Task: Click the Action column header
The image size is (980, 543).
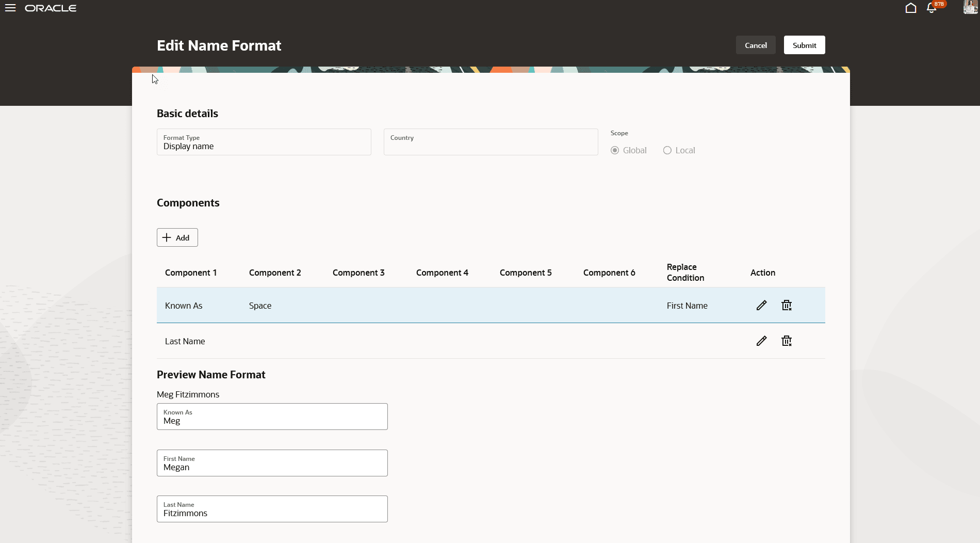Action: click(763, 273)
